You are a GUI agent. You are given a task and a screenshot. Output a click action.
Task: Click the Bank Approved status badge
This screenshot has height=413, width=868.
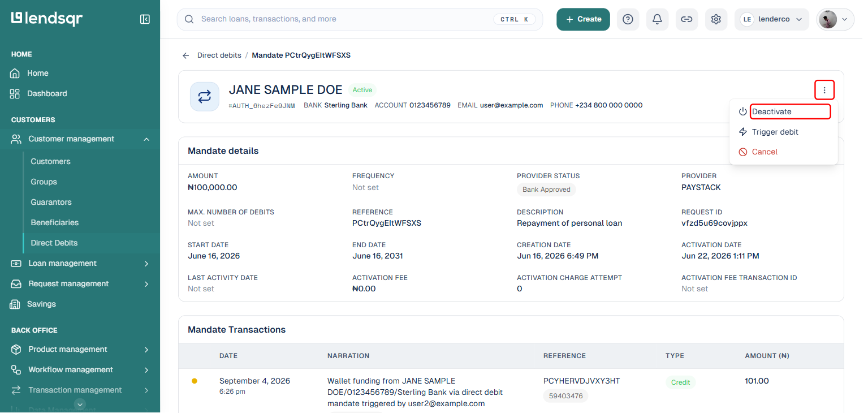(x=546, y=190)
